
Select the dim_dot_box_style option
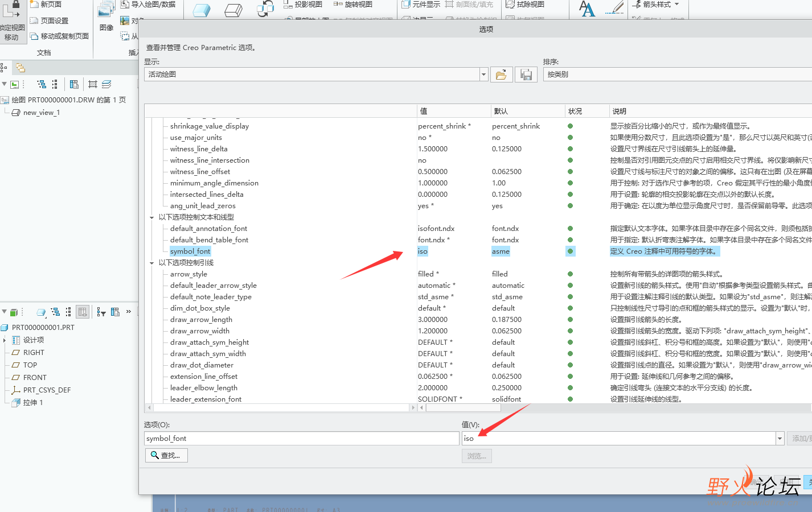(200, 308)
